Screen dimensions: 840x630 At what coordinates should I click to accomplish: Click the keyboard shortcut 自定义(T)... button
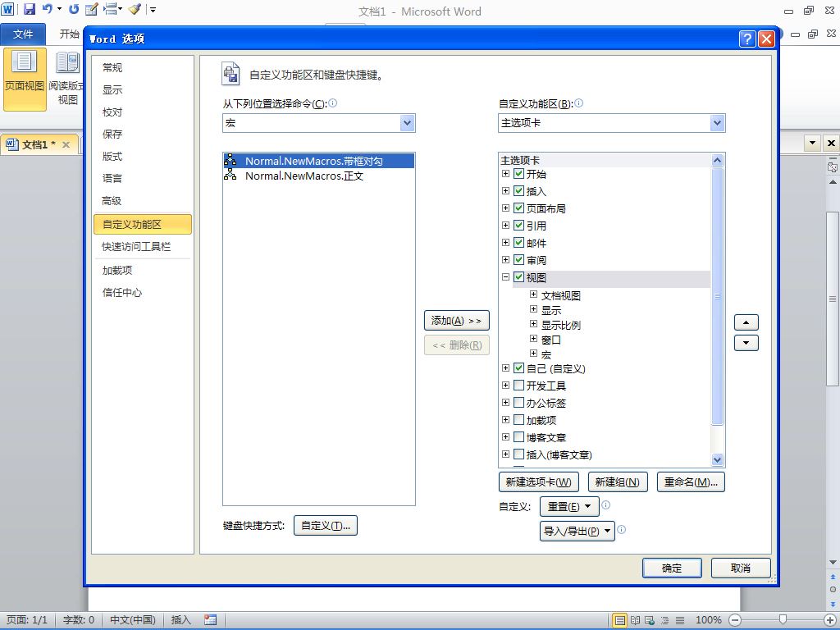point(325,526)
